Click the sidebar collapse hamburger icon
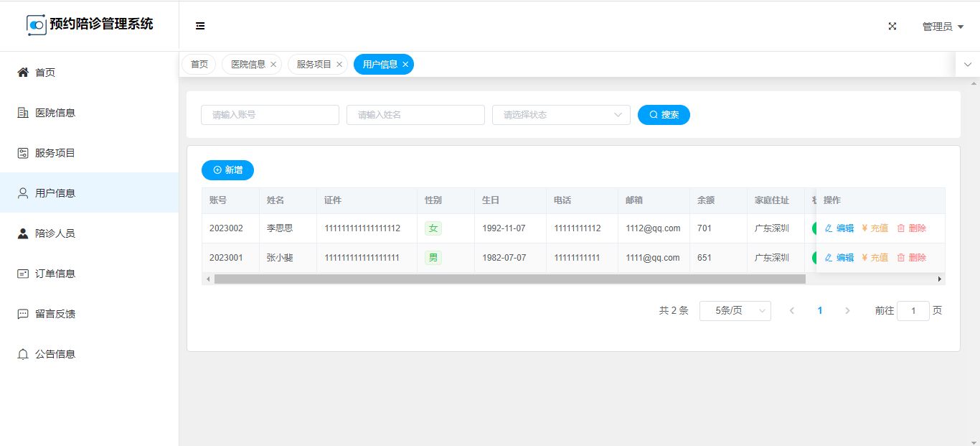This screenshot has height=446, width=980. tap(200, 26)
